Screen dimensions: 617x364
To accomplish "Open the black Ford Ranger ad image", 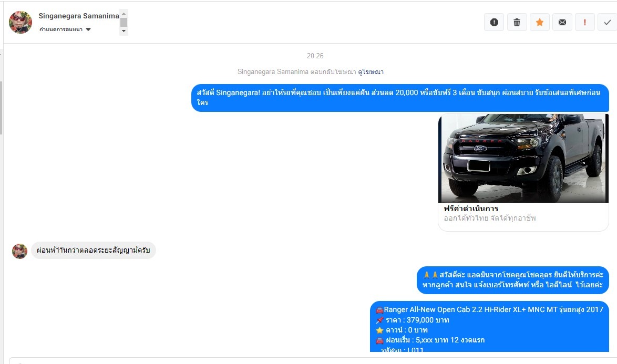I will pyautogui.click(x=523, y=158).
